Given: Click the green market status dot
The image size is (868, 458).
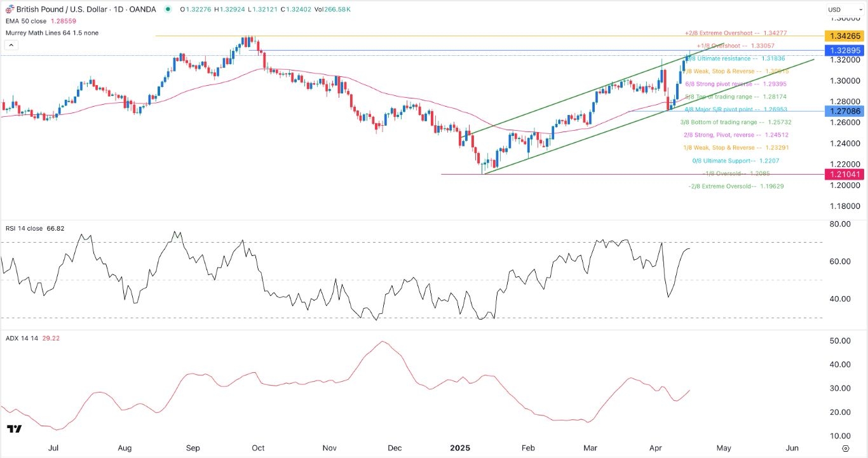Looking at the screenshot, I should pos(168,9).
